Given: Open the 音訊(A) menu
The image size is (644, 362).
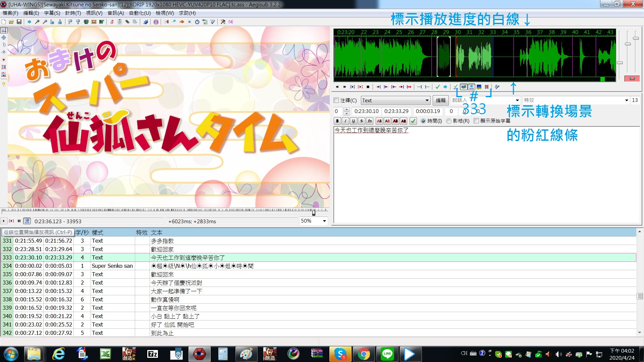Looking at the screenshot, I should click(115, 13).
